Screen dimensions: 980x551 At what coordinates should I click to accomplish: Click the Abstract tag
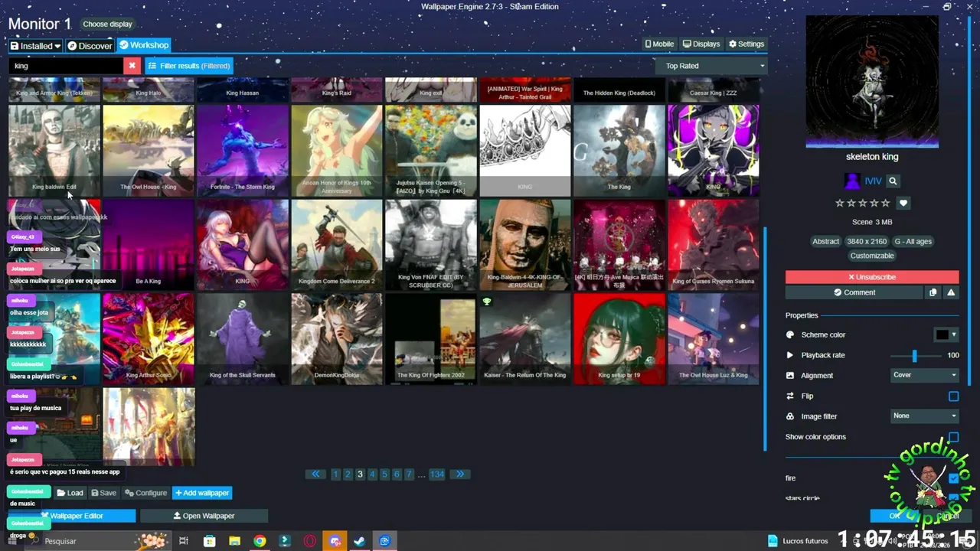[825, 242]
